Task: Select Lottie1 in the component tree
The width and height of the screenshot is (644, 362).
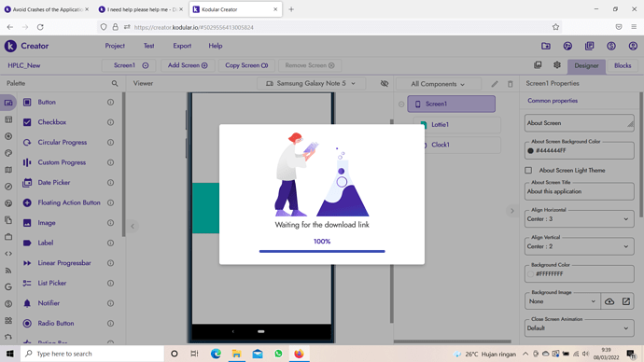Action: (457, 125)
